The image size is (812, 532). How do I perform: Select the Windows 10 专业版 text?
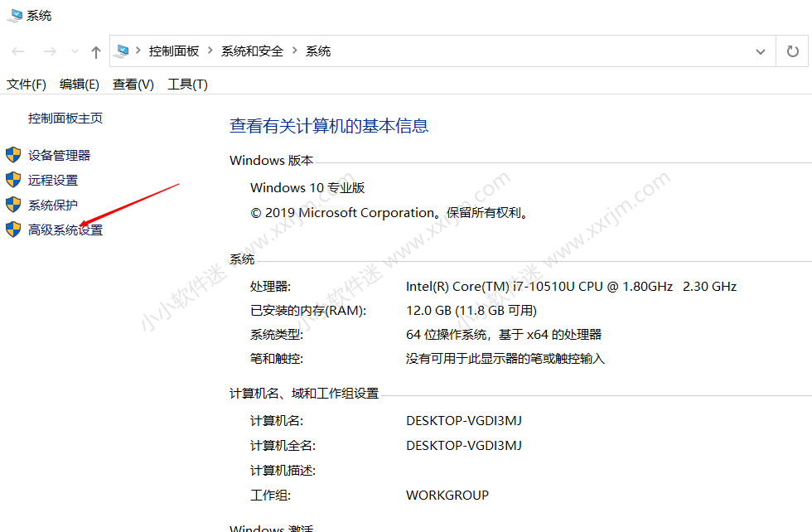[x=307, y=187]
